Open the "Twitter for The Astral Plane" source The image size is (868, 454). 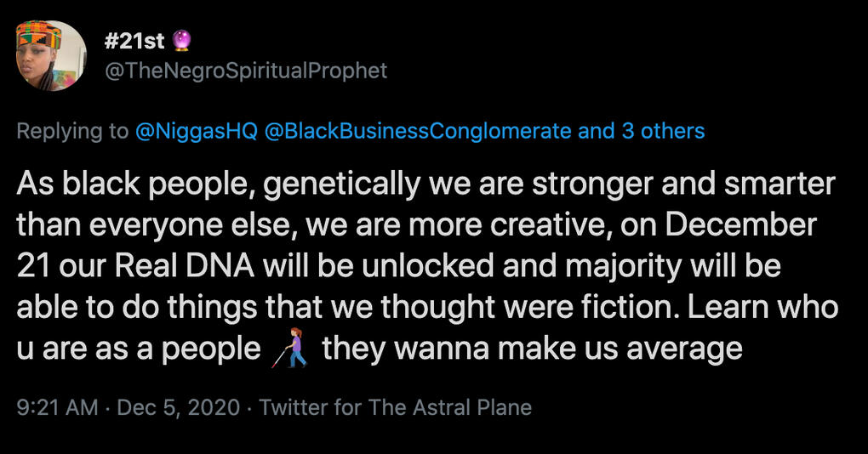(395, 407)
